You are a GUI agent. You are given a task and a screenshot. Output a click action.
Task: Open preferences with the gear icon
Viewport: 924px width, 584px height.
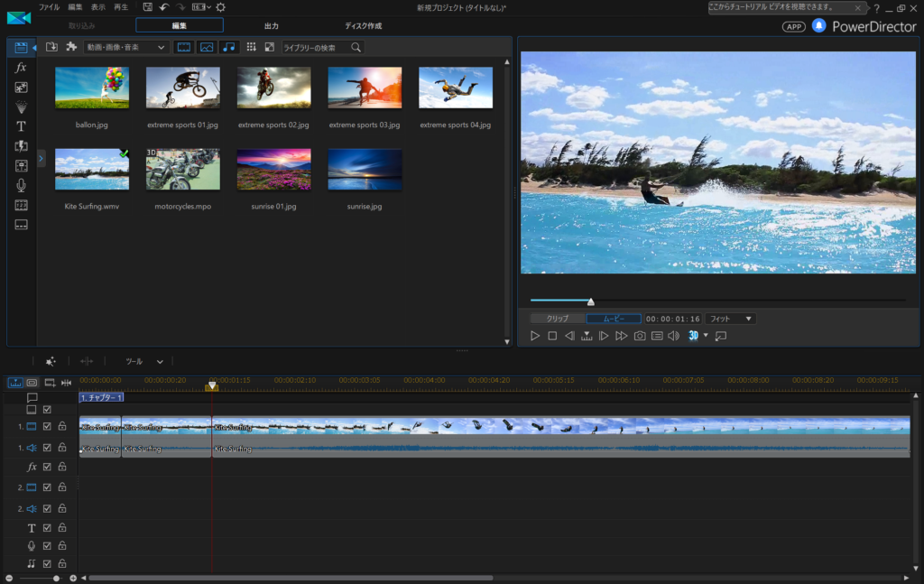[220, 7]
